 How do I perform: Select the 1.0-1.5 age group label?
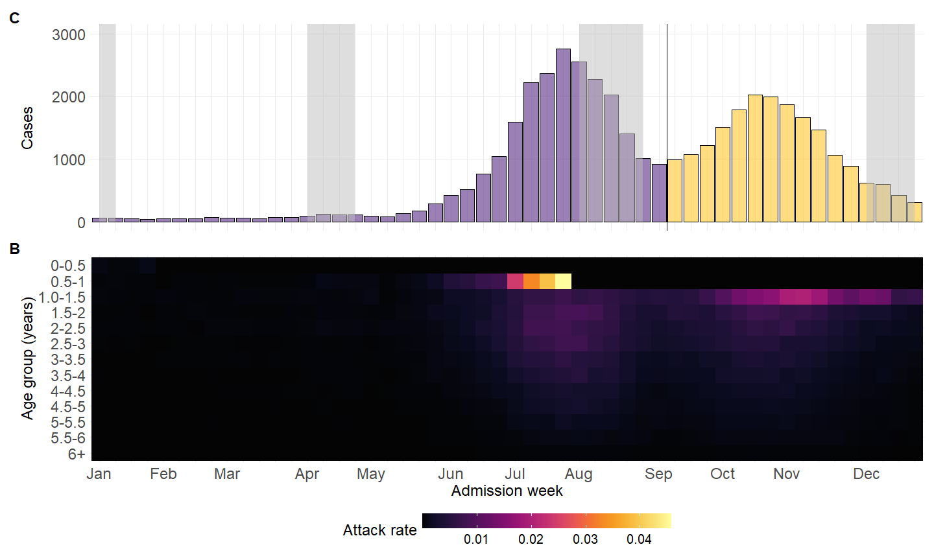[x=62, y=297]
